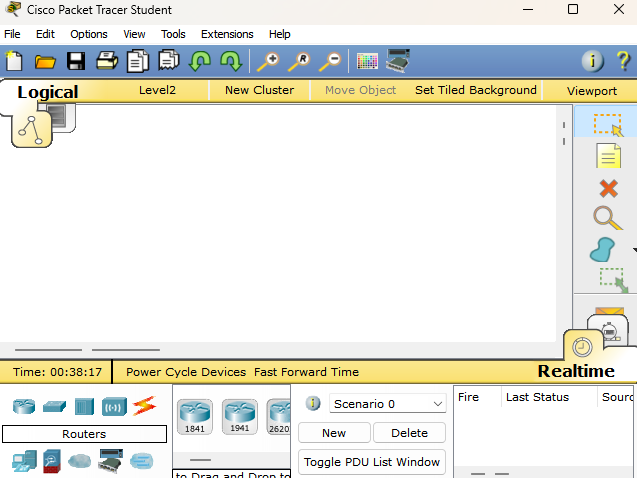Select the WAN Emulation cloud icon
The height and width of the screenshot is (478, 637).
(x=80, y=461)
